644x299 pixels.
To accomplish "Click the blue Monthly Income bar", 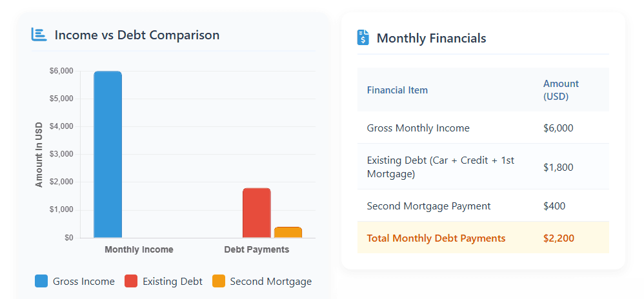I will click(x=108, y=155).
